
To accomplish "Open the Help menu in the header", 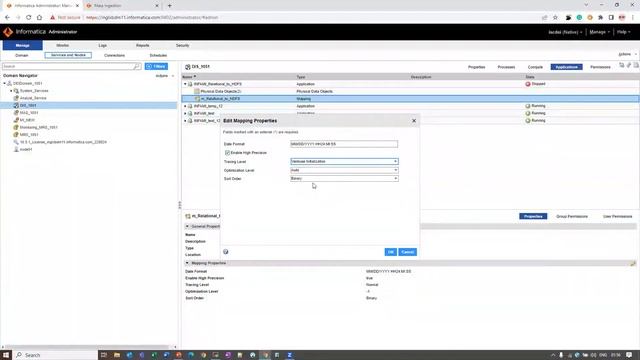I will (623, 32).
